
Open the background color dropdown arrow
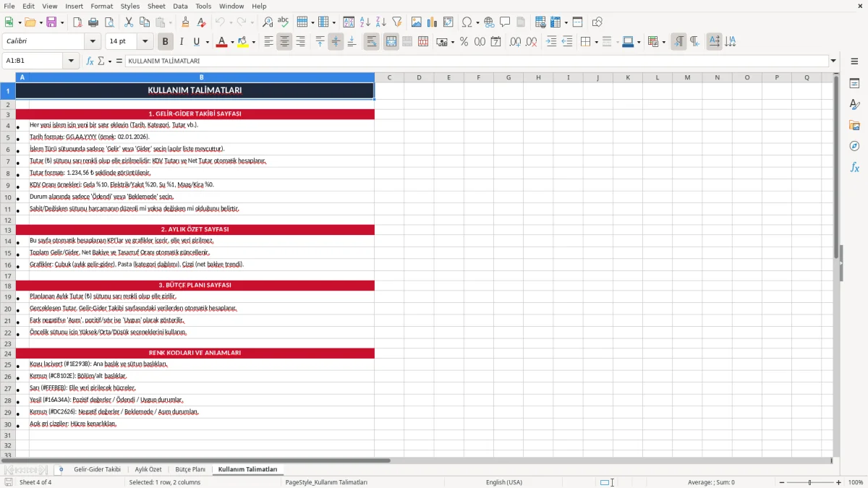253,42
